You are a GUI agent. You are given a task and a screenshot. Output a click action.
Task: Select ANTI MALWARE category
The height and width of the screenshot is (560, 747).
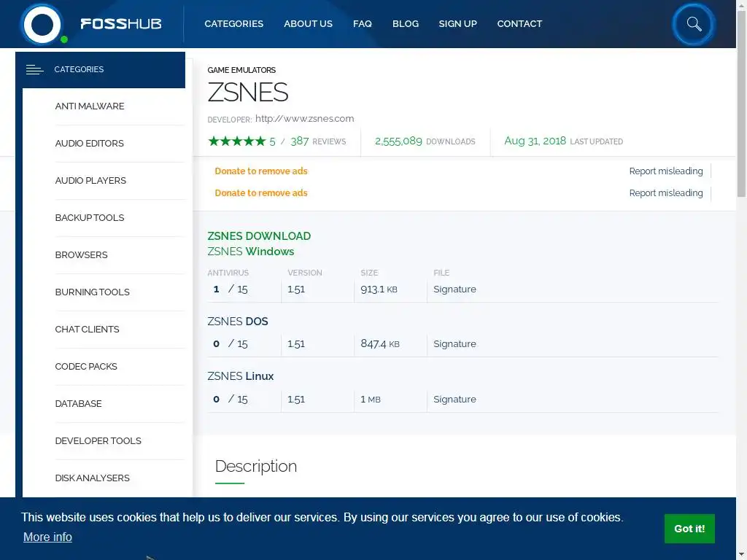(x=90, y=106)
